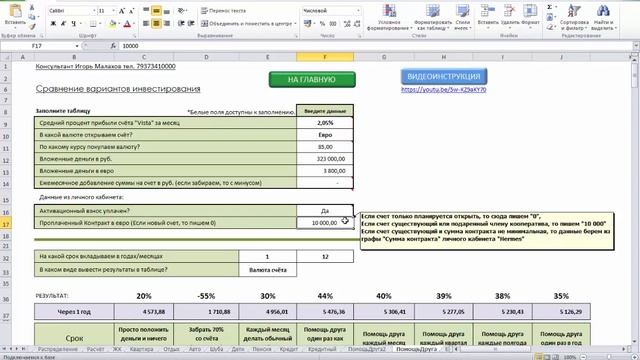Toggle Wrap Text (Перенос текста)
640x360 pixels.
[224, 11]
